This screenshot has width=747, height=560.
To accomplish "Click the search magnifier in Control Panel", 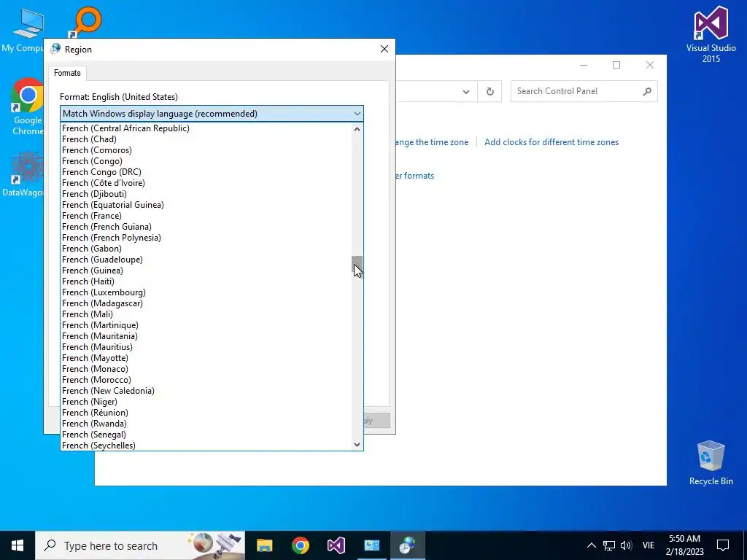I will [x=646, y=91].
